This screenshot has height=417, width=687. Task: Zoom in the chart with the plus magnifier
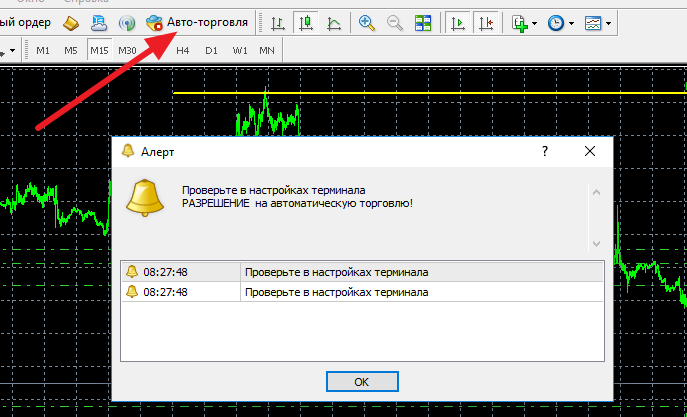click(x=367, y=23)
